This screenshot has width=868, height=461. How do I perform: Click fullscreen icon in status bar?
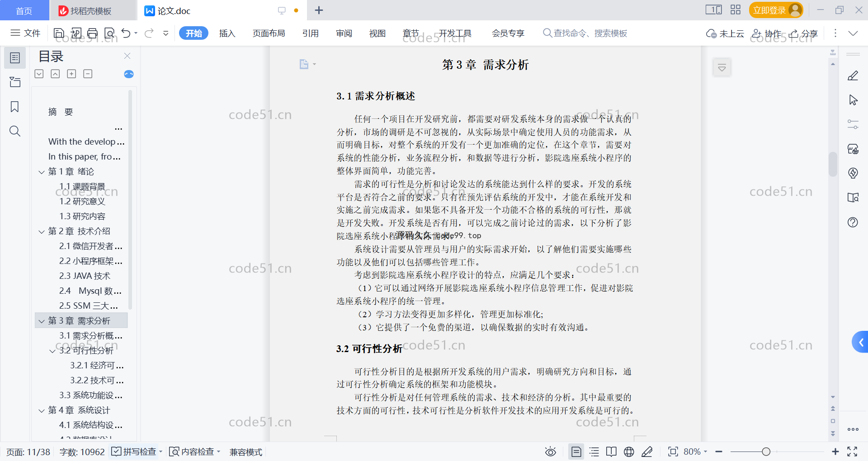852,452
